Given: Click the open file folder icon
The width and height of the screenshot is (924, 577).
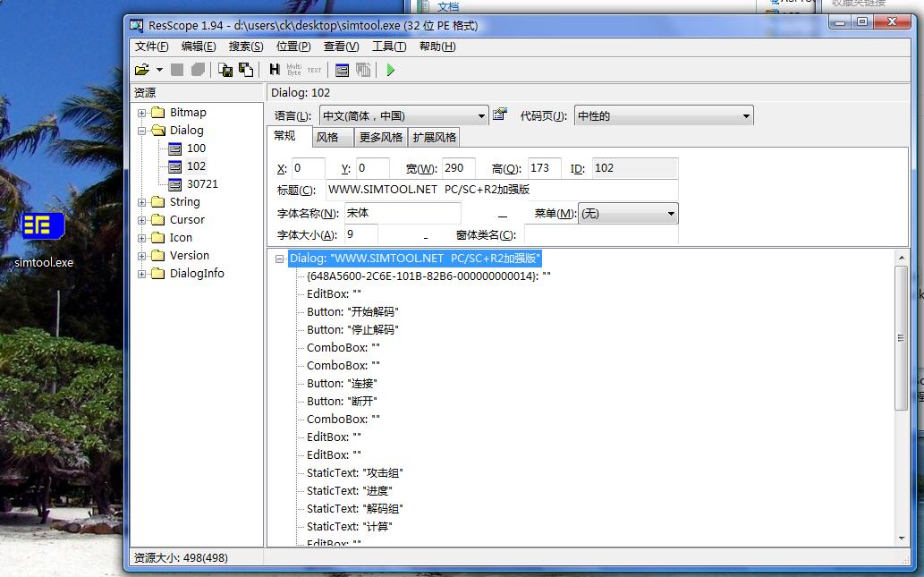Looking at the screenshot, I should coord(142,70).
